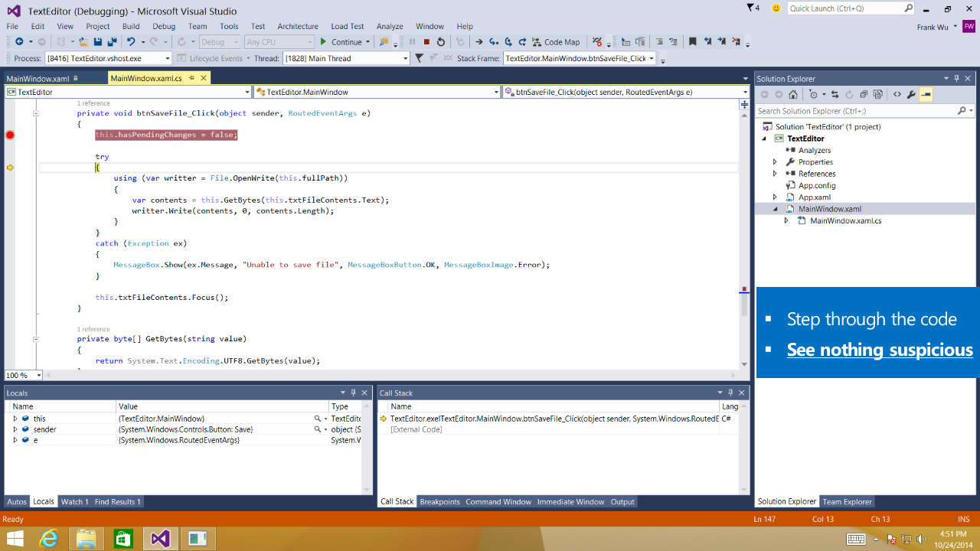Toggle auto-hide pin on Solution Explorer

956,78
